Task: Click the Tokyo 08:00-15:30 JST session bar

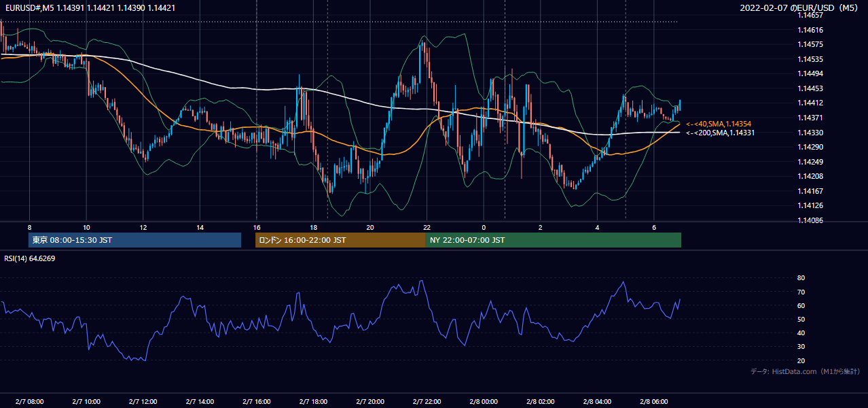Action: click(134, 240)
